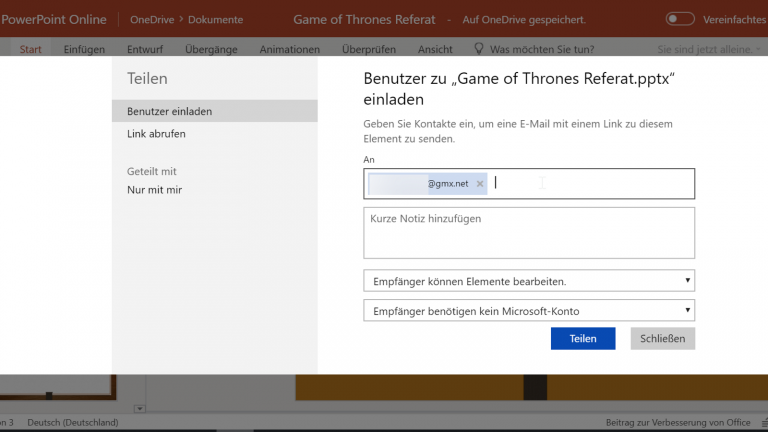Image resolution: width=768 pixels, height=432 pixels.
Task: Select 'Link abrufen' in share sidebar
Action: click(156, 134)
